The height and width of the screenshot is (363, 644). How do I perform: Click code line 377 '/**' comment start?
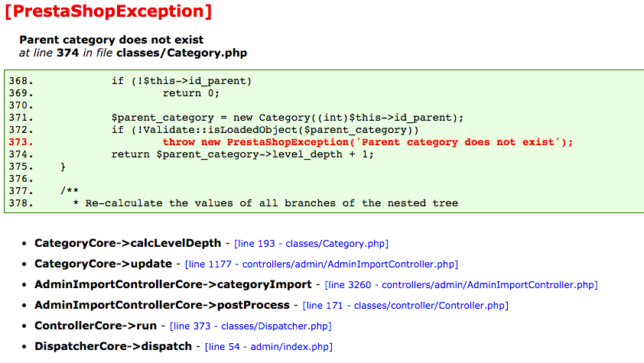pyautogui.click(x=70, y=191)
